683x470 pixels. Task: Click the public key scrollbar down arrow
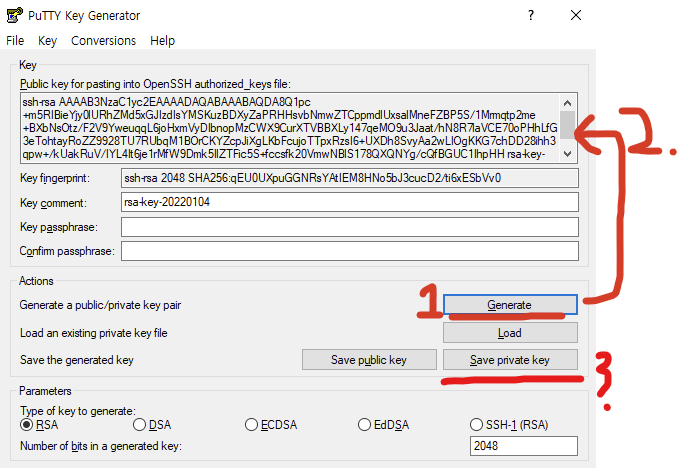click(x=567, y=153)
